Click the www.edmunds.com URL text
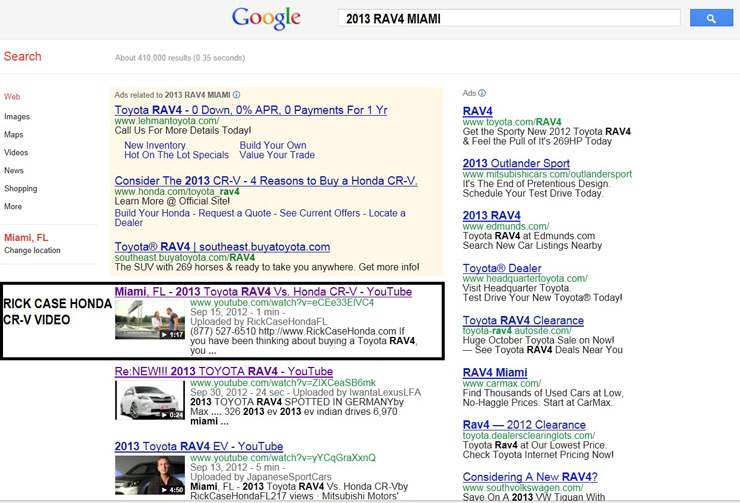The width and height of the screenshot is (740, 503). [x=505, y=226]
